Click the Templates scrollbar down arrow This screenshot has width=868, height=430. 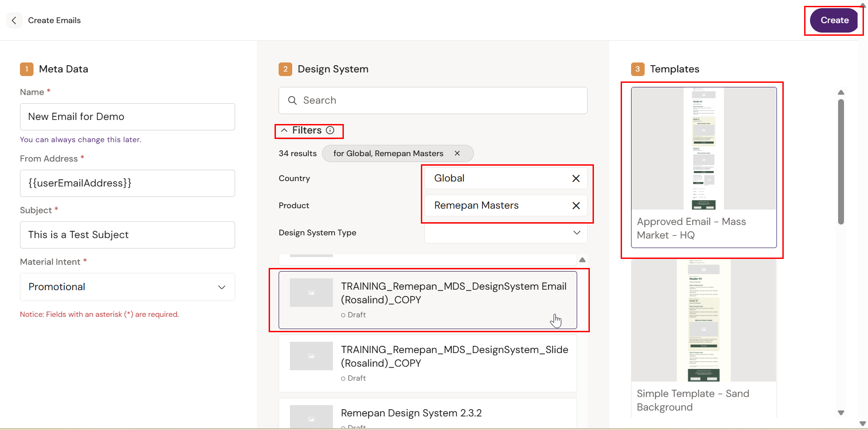pyautogui.click(x=841, y=412)
